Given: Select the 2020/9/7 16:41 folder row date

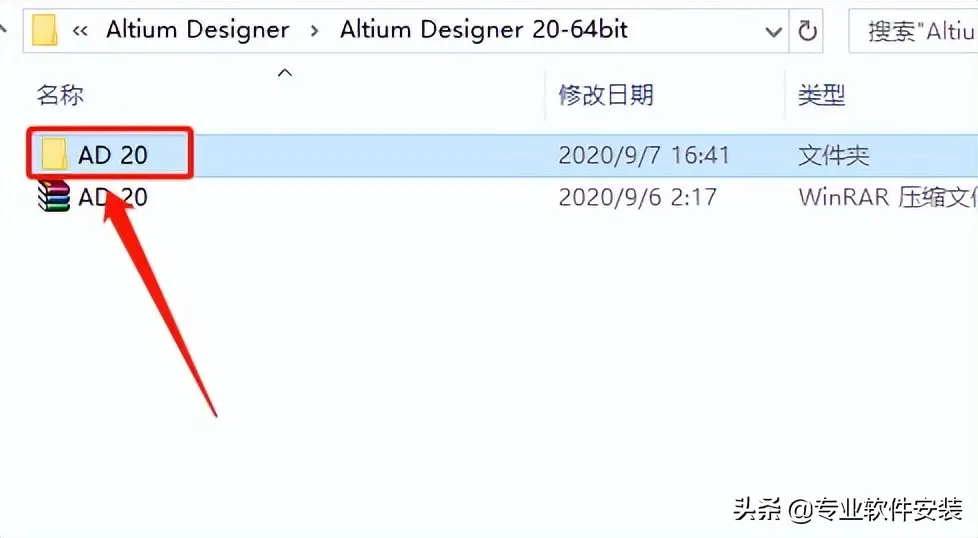Looking at the screenshot, I should coord(644,155).
